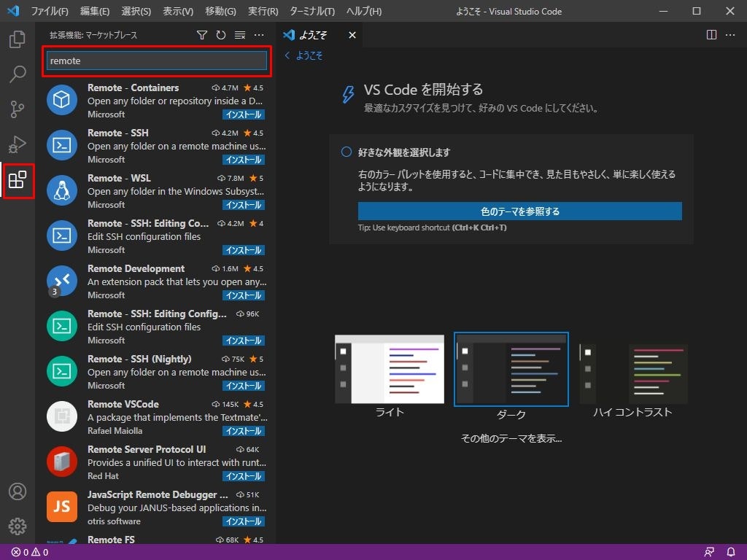Open the 表示(V) menu
Screen dimensions: 747x560
point(178,11)
